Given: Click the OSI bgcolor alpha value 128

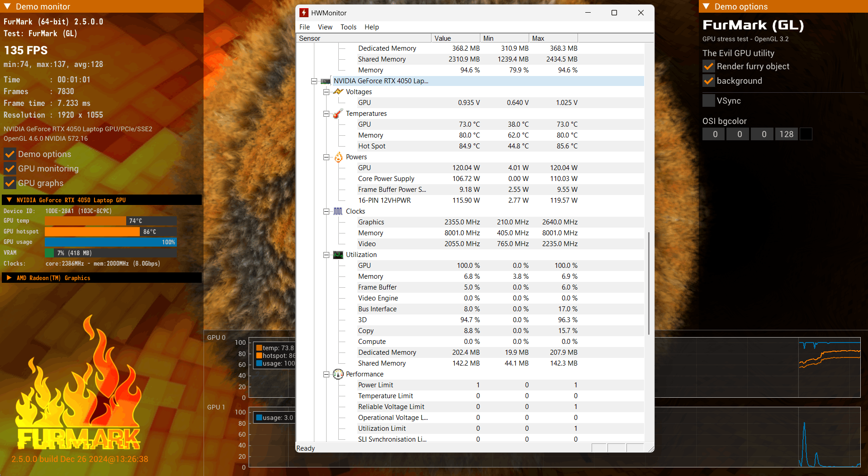Looking at the screenshot, I should 786,134.
